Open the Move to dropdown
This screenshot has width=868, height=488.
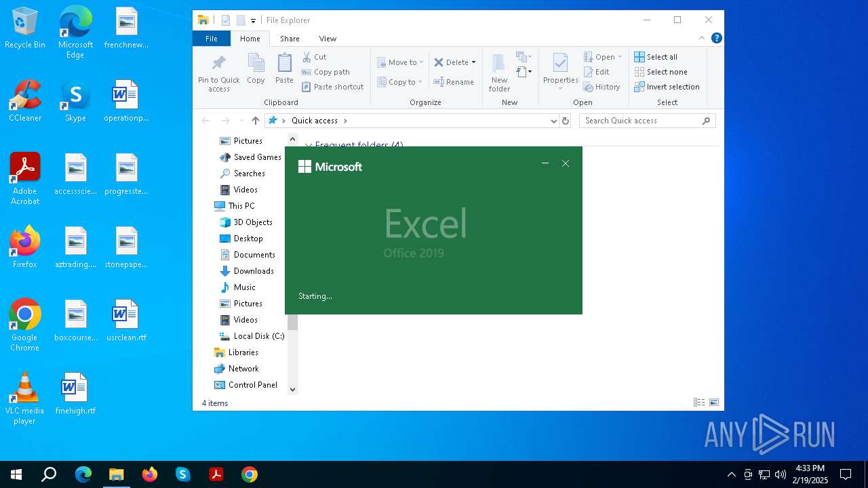[x=400, y=62]
